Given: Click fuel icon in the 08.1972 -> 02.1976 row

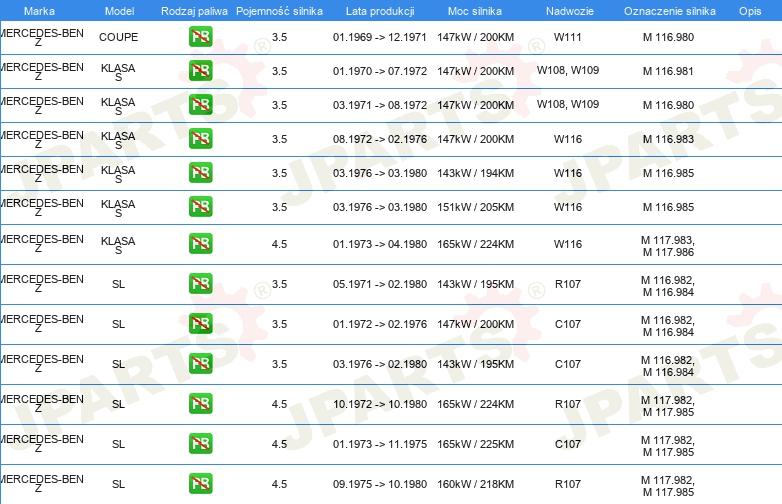Looking at the screenshot, I should [x=200, y=138].
